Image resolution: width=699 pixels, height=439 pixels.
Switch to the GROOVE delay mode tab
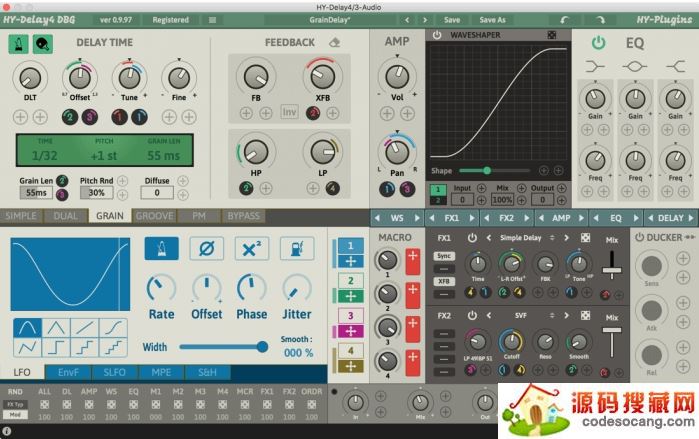(x=154, y=216)
